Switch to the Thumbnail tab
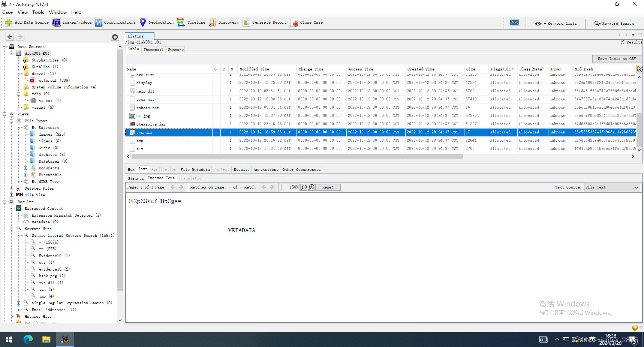 (153, 49)
